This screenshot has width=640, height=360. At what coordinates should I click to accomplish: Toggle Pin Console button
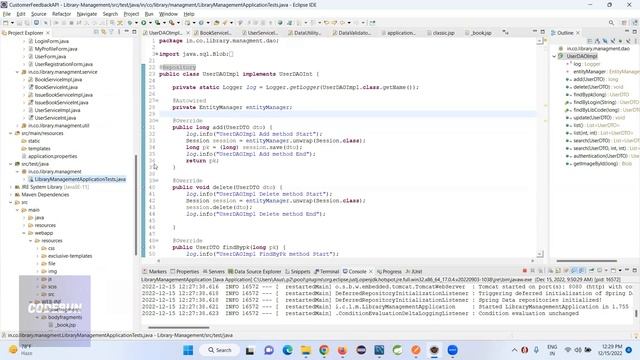click(x=591, y=271)
